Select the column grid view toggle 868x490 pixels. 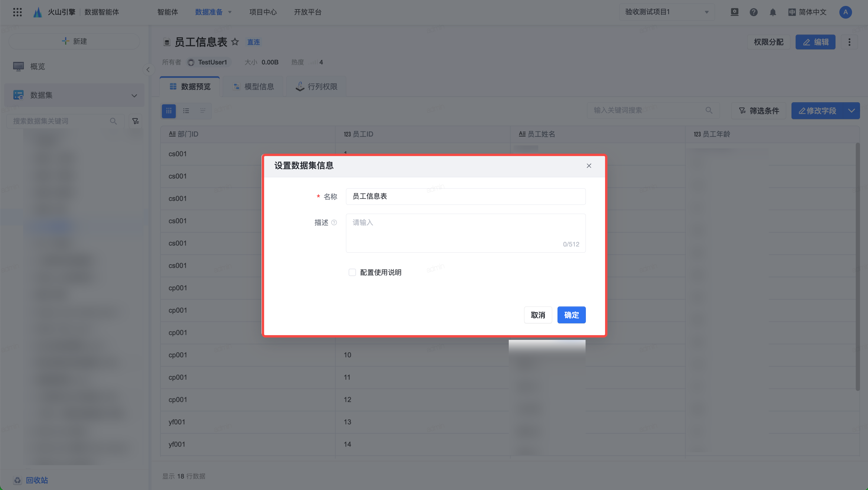169,111
